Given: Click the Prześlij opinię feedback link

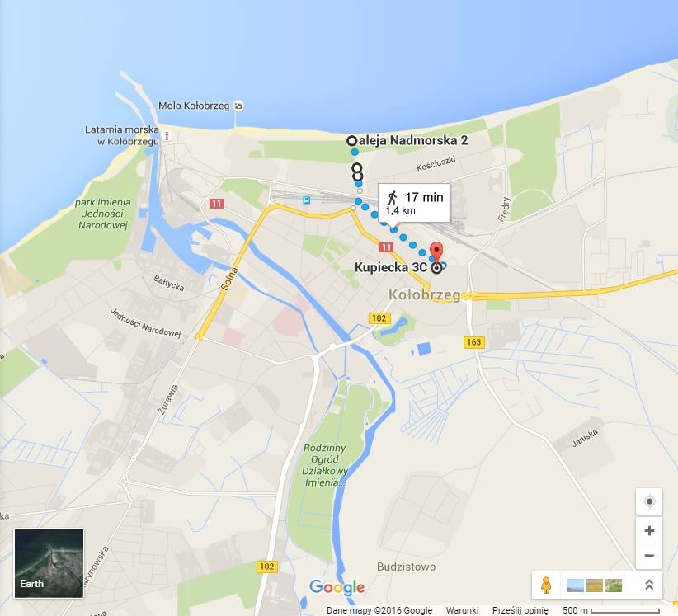Looking at the screenshot, I should click(520, 610).
